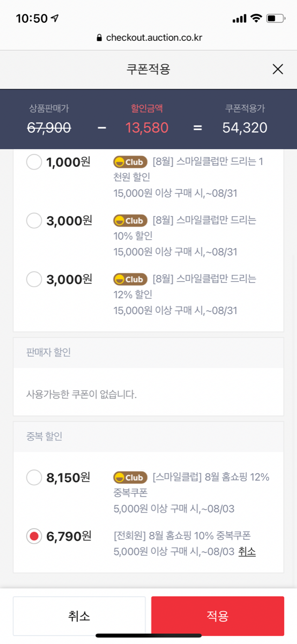297x644 pixels.
Task: Tap the 판매자 할인 section header
Action: pyautogui.click(x=49, y=353)
